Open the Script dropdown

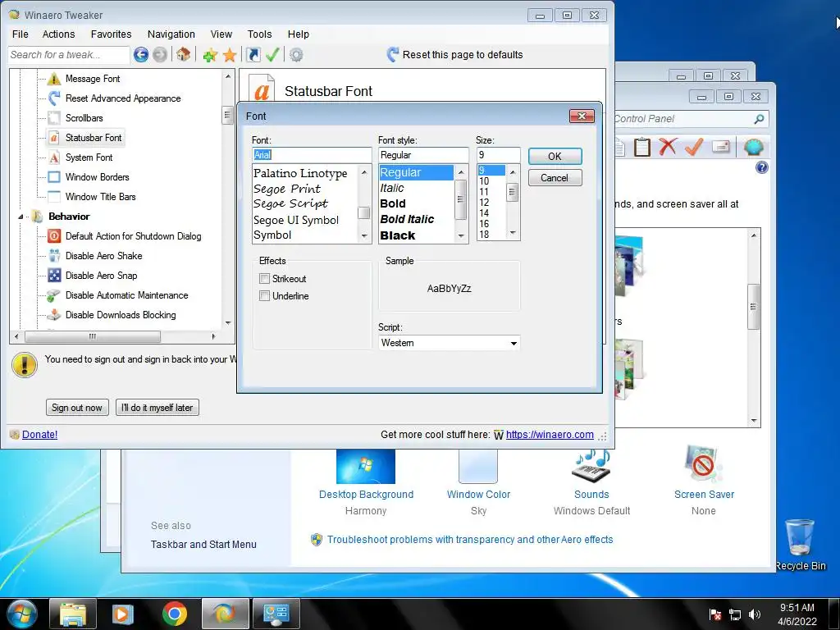449,343
